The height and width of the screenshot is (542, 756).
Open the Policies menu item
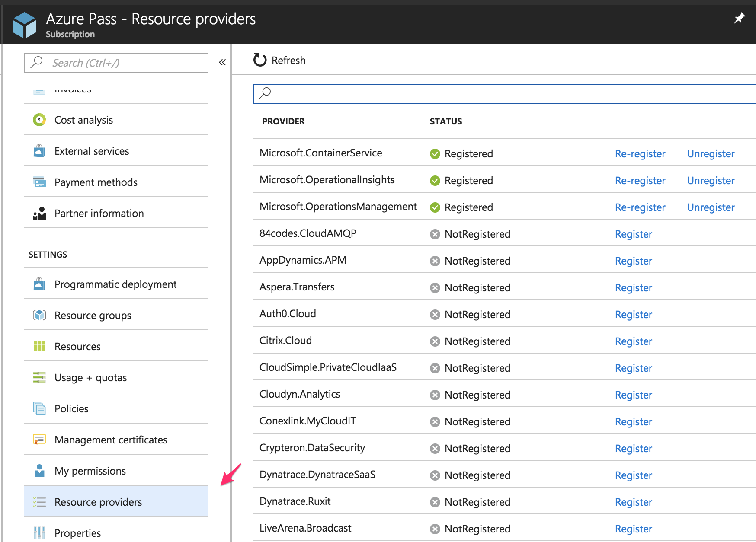(116, 408)
